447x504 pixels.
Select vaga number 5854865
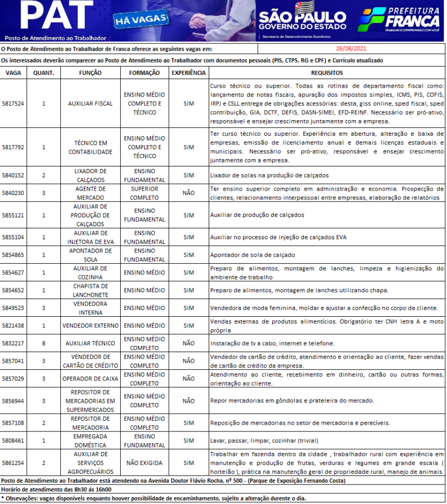coord(13,255)
